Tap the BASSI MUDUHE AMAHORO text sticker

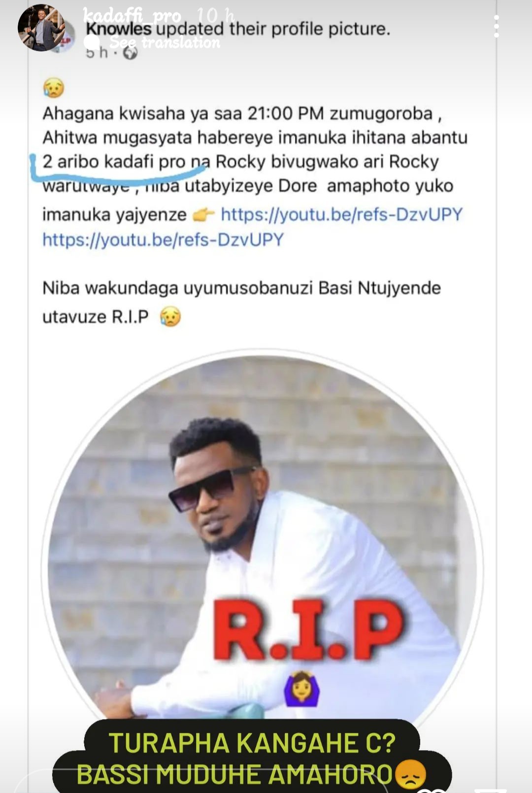point(252,774)
